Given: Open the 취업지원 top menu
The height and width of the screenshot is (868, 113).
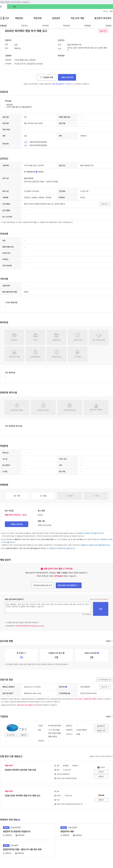Looking at the screenshot, I should 38,18.
